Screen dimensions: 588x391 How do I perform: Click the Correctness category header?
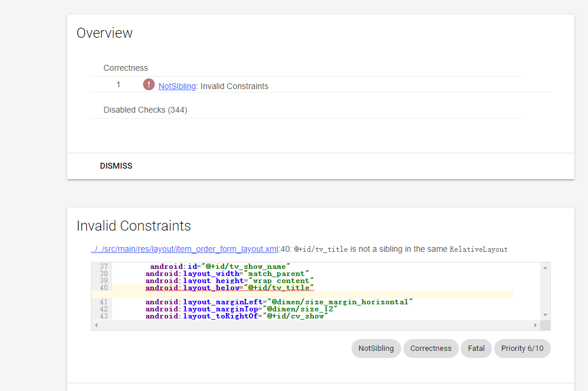tap(126, 68)
